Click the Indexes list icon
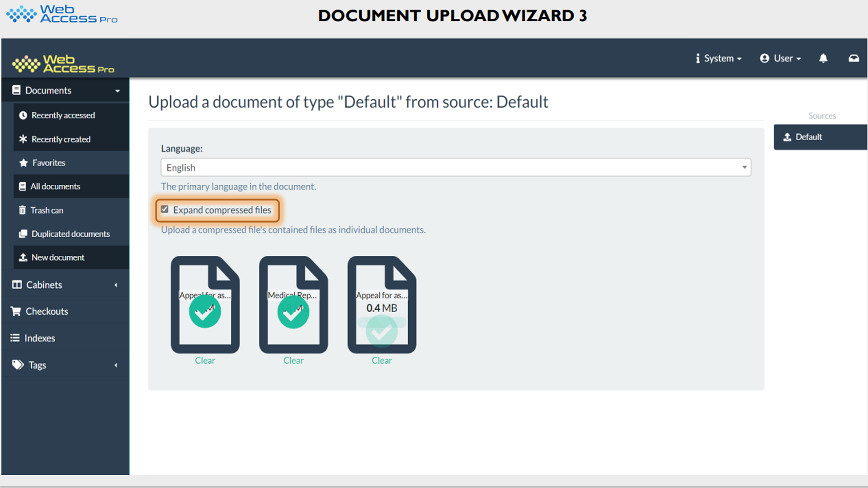The width and height of the screenshot is (868, 488). point(15,338)
